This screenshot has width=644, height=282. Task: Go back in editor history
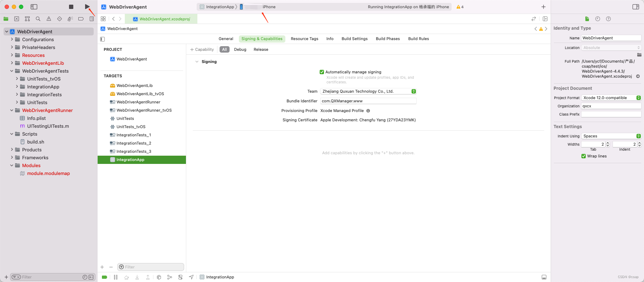[x=113, y=19]
